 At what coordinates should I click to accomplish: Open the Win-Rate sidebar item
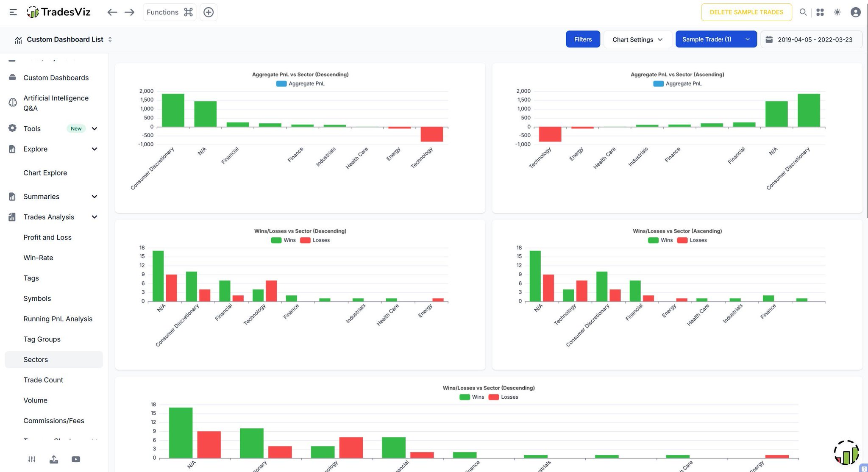point(38,258)
